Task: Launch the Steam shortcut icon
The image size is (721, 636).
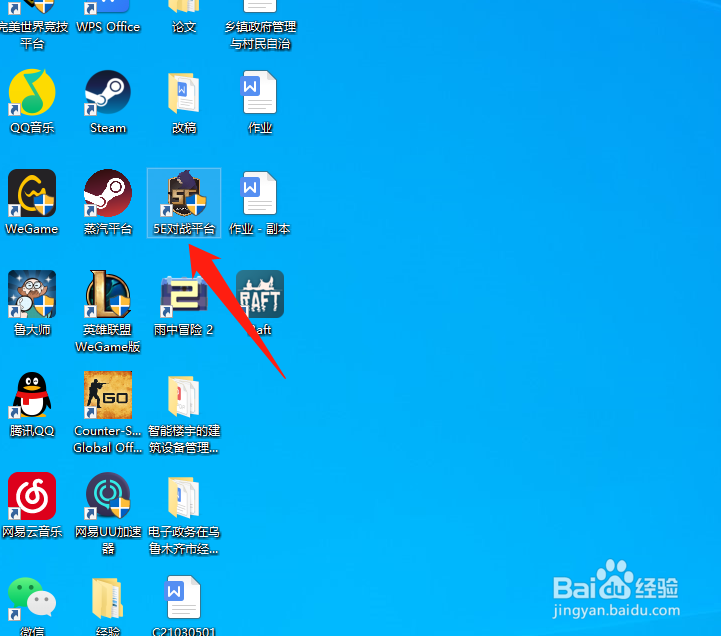Action: [108, 92]
